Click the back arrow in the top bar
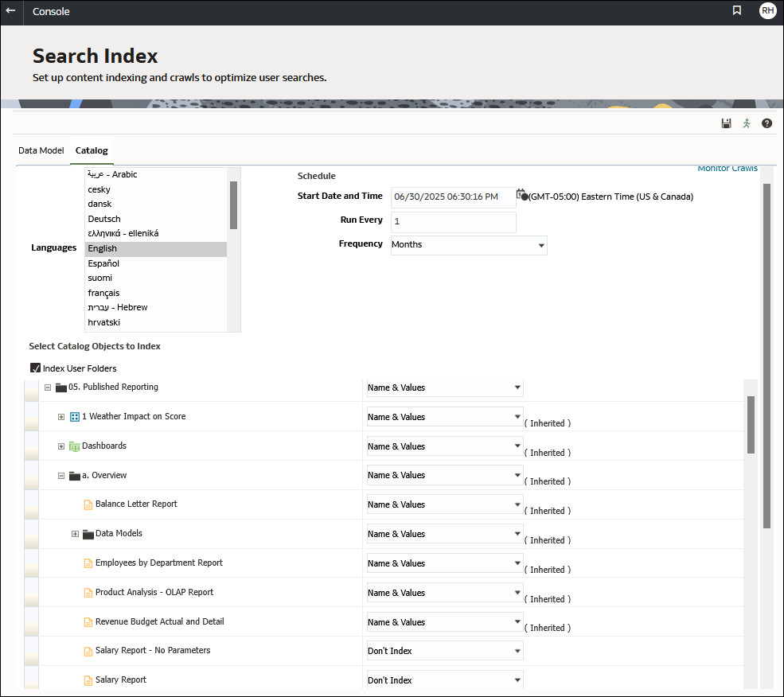784x697 pixels. pos(11,12)
